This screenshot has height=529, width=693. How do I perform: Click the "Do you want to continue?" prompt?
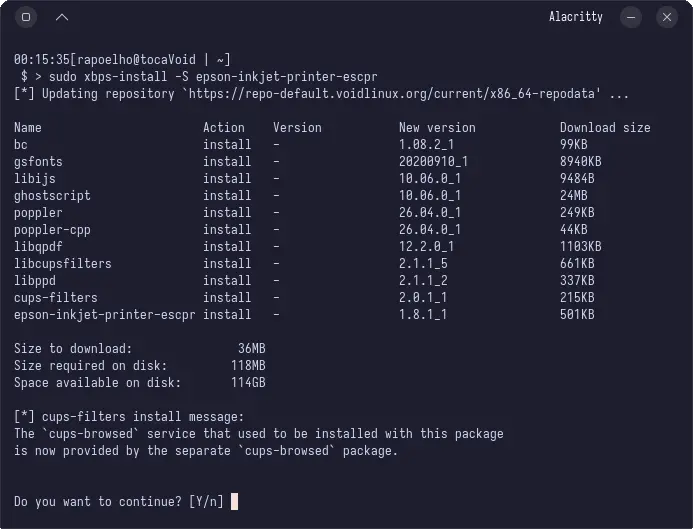click(98, 501)
